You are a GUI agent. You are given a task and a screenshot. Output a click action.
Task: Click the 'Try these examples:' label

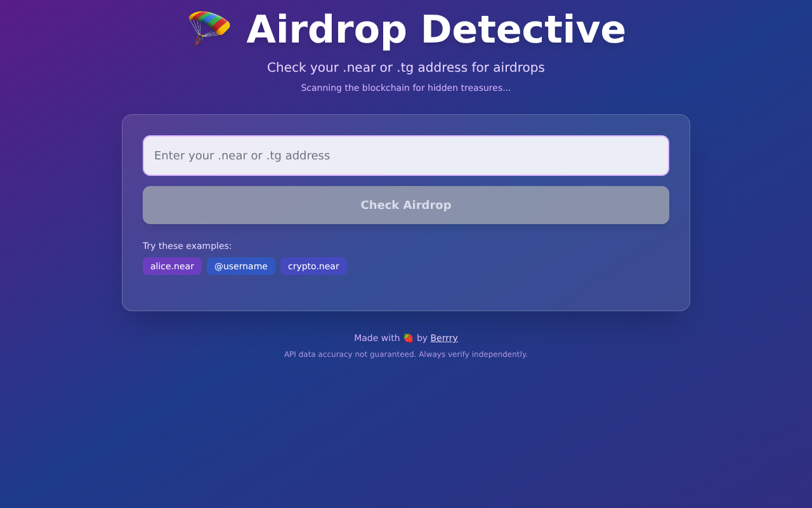point(187,245)
